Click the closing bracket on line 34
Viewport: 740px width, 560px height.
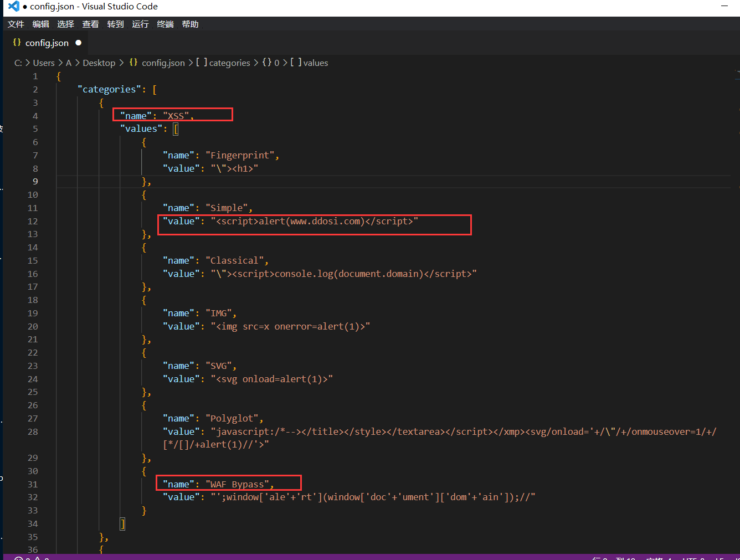pyautogui.click(x=122, y=523)
